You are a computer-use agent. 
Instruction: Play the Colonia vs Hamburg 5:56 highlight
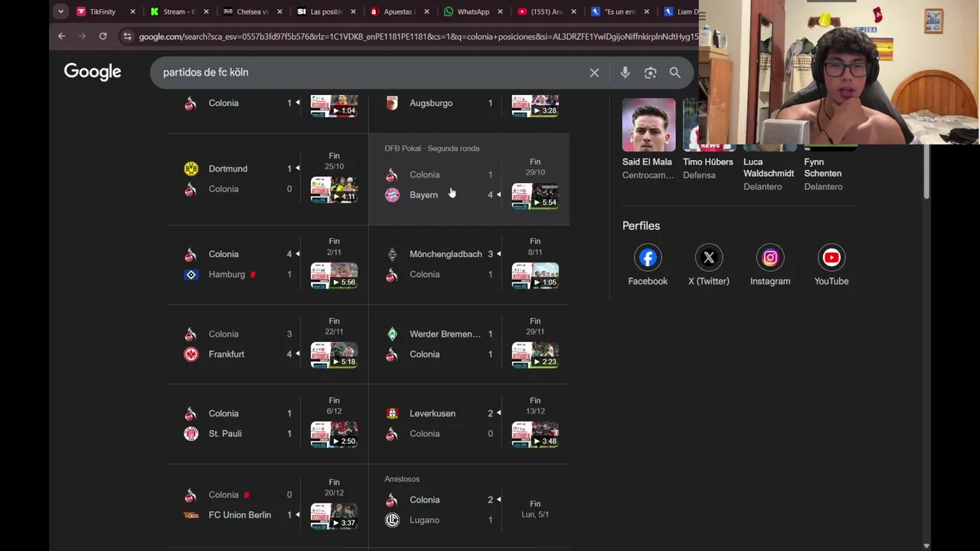pos(334,275)
